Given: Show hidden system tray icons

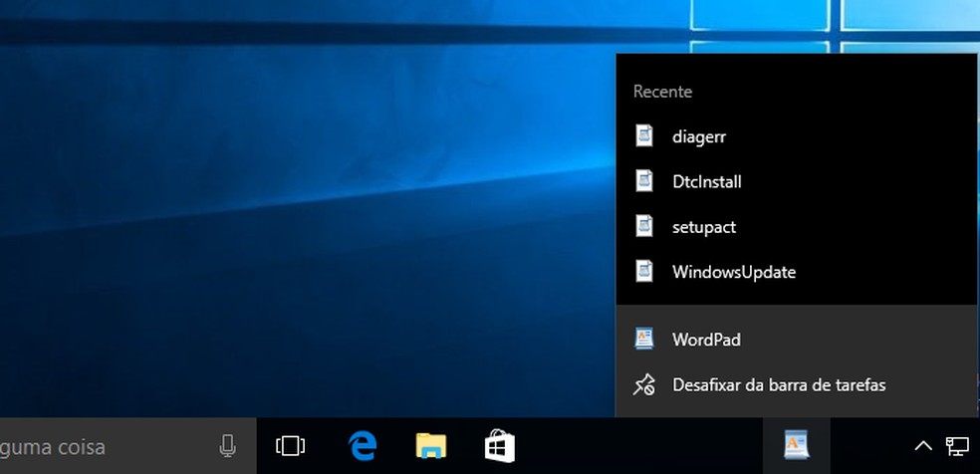Looking at the screenshot, I should click(923, 446).
